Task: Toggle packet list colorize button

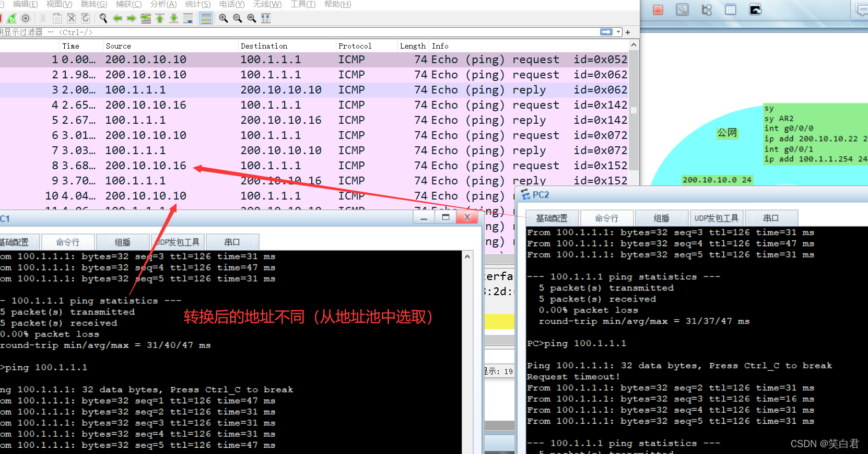Action: pos(206,18)
